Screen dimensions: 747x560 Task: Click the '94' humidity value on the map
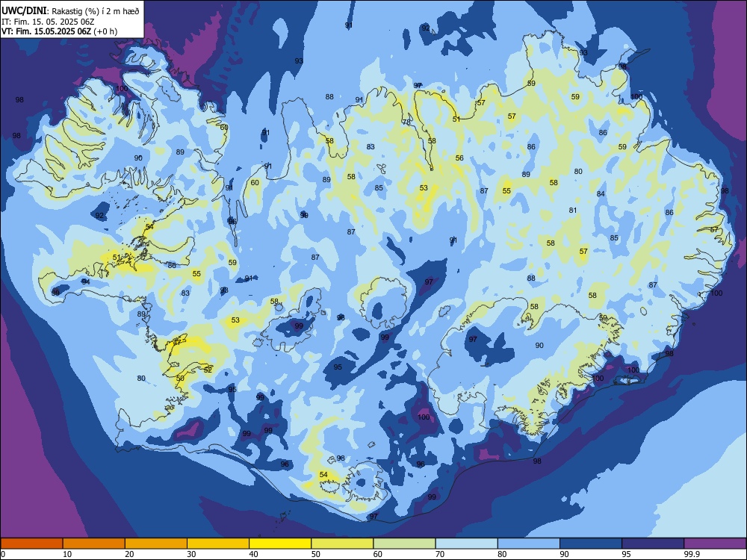[x=86, y=282]
